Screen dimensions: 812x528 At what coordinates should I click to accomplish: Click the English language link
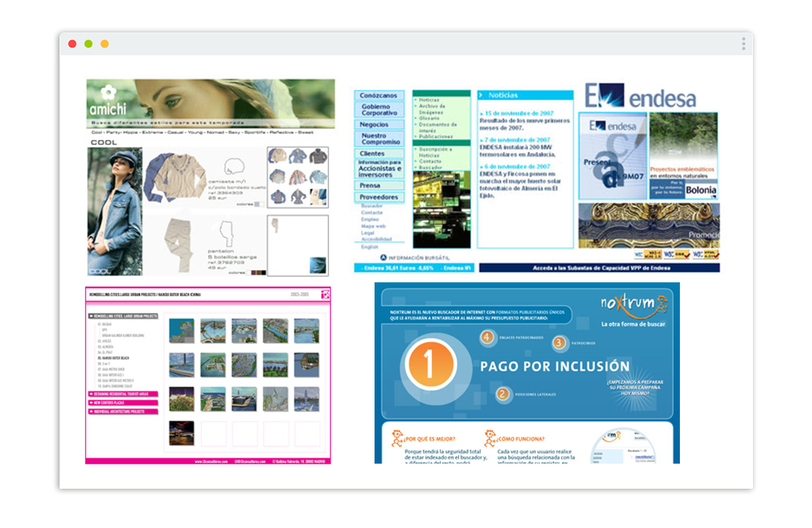click(370, 247)
